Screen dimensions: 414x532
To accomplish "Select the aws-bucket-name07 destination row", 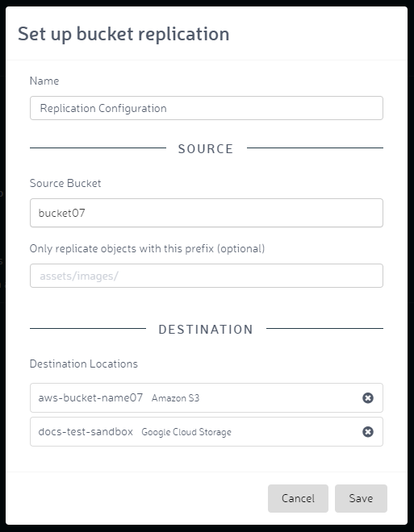I will [x=207, y=397].
